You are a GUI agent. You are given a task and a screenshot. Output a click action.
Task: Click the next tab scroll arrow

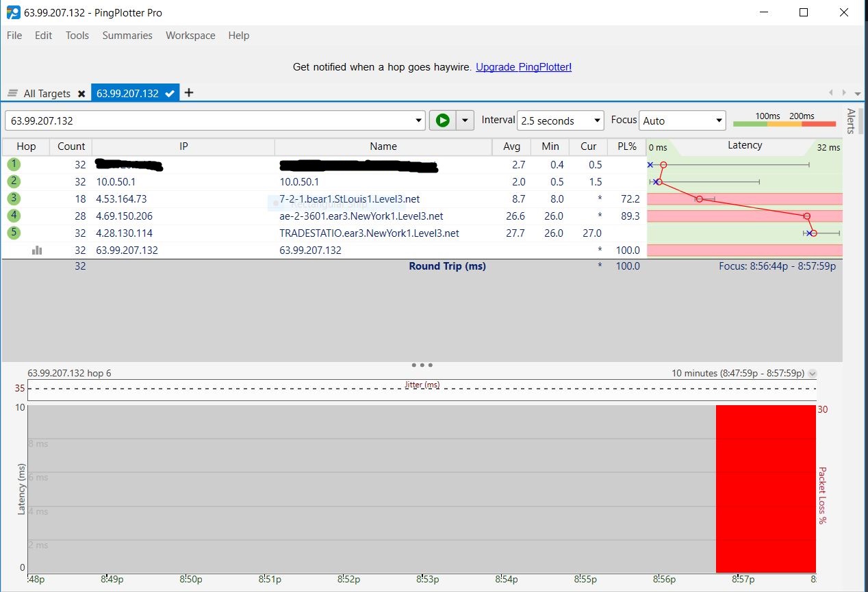tap(845, 92)
